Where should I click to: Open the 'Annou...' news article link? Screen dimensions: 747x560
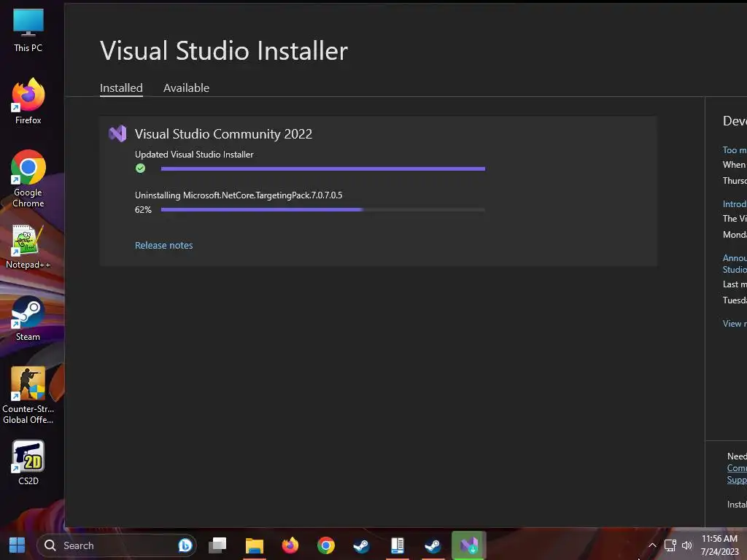(735, 263)
